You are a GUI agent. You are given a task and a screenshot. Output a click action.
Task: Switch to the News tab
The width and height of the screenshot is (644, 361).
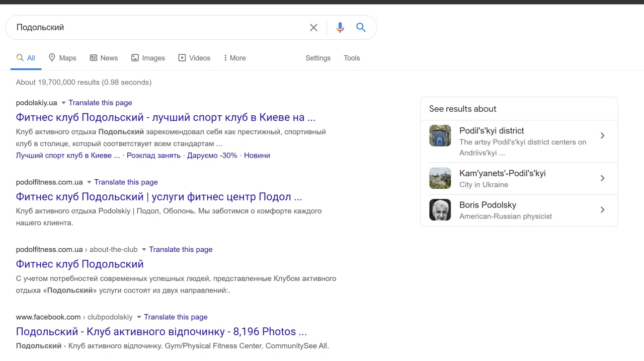pyautogui.click(x=104, y=58)
